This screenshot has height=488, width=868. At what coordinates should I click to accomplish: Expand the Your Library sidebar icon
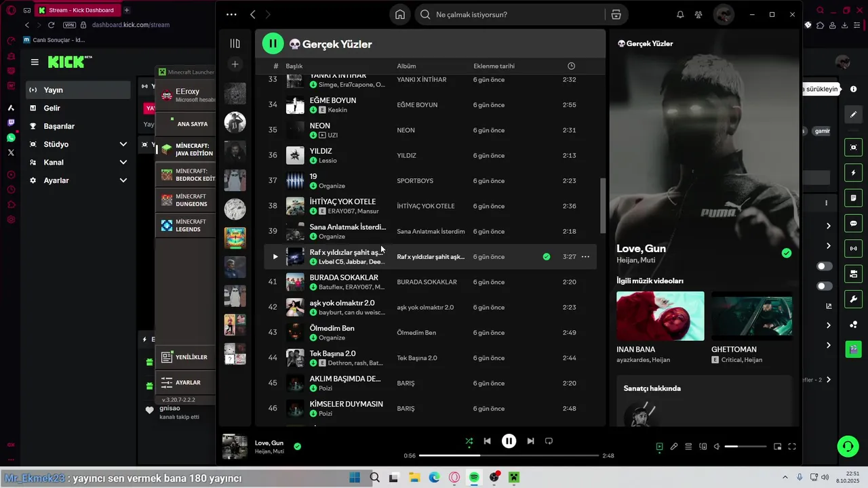(235, 43)
